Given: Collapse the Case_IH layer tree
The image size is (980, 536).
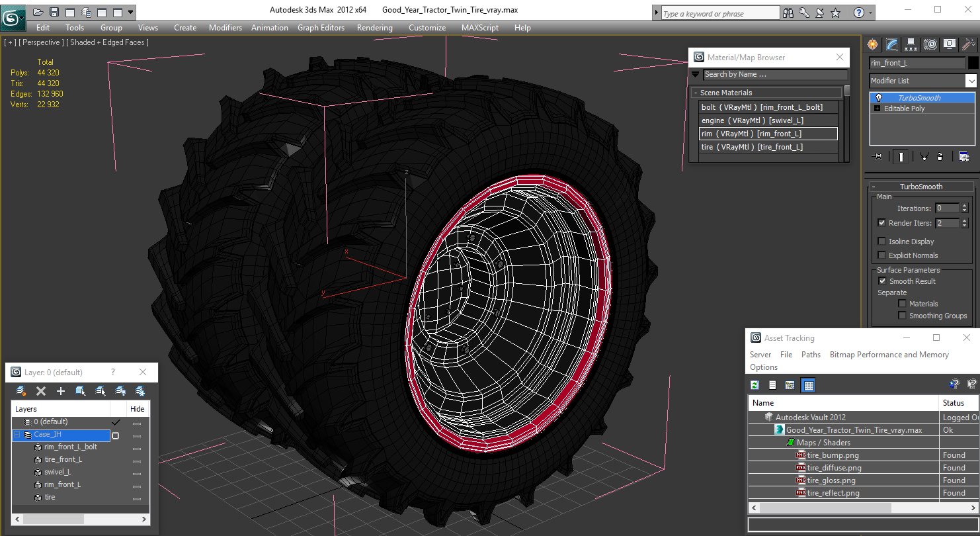Looking at the screenshot, I should click(x=17, y=435).
